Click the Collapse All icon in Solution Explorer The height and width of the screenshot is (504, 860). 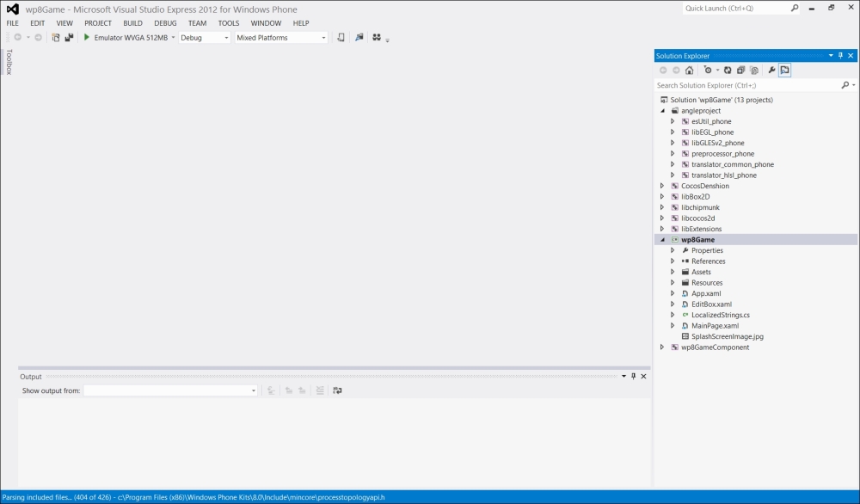(741, 71)
